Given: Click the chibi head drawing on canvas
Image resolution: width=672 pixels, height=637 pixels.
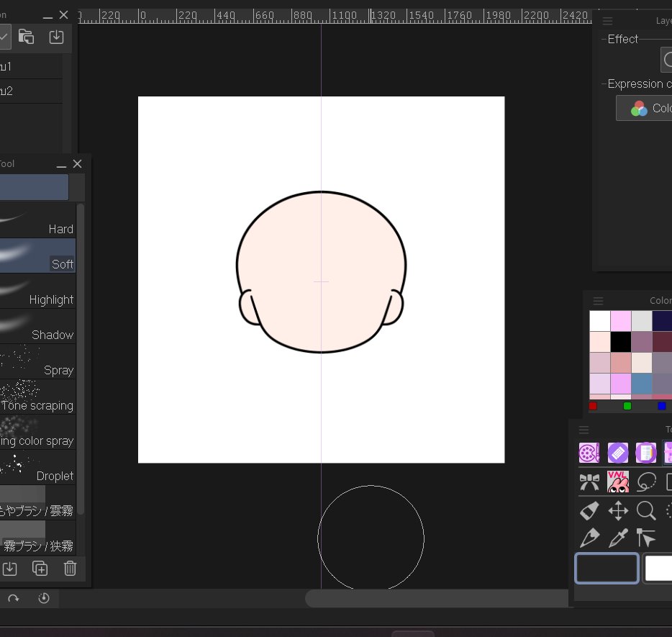Looking at the screenshot, I should tap(321, 272).
